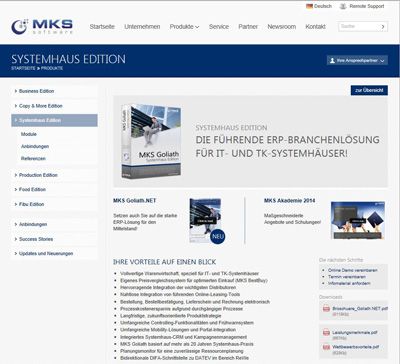Click the PRODUKTE breadcrumb link

[x=52, y=68]
